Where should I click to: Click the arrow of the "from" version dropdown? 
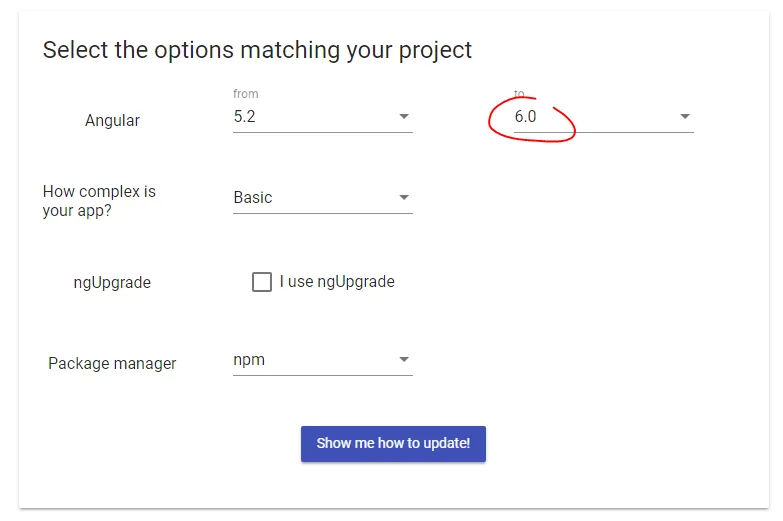tap(404, 117)
